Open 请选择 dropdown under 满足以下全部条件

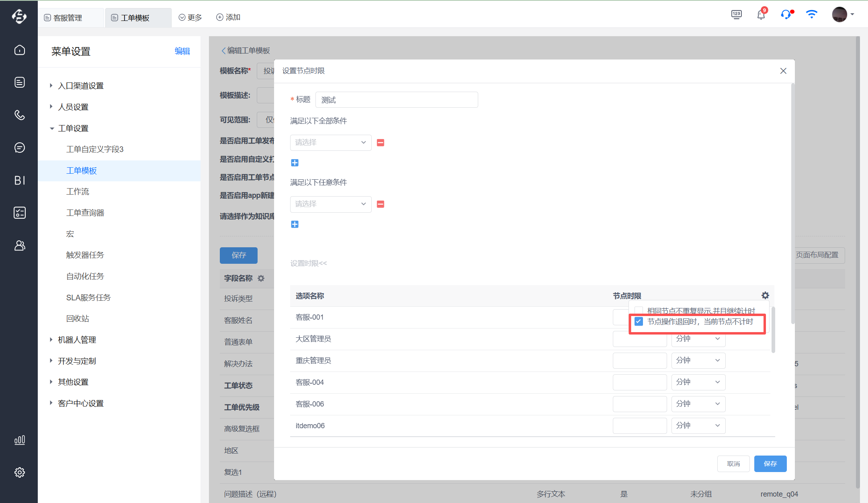(x=330, y=143)
